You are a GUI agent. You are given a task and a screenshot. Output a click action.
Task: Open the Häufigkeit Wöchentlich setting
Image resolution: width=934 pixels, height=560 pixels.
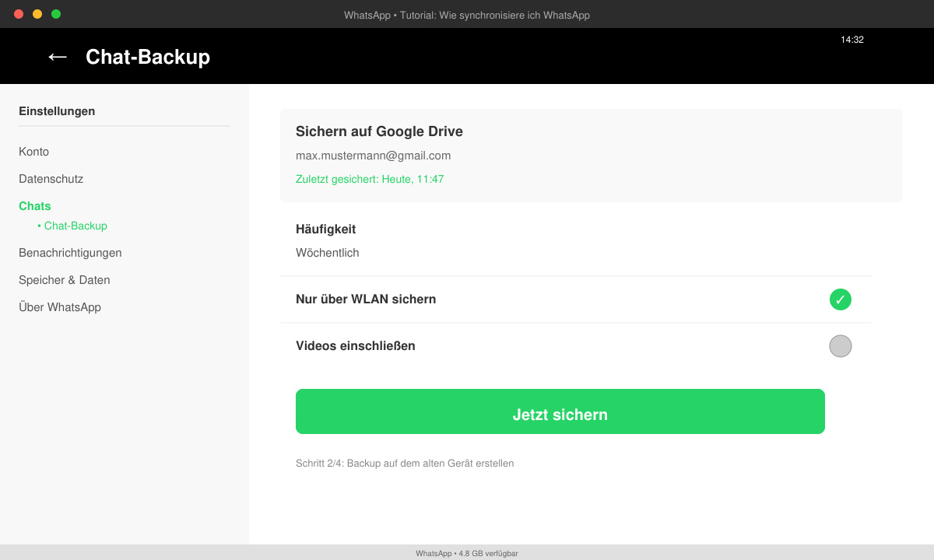click(576, 241)
